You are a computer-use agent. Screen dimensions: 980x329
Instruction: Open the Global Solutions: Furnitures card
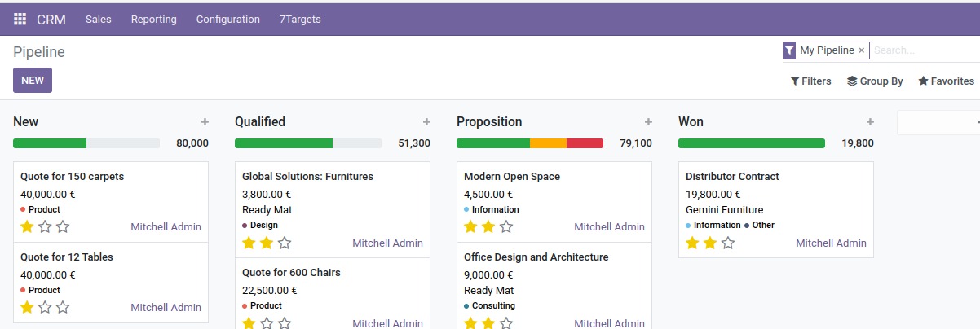[307, 177]
